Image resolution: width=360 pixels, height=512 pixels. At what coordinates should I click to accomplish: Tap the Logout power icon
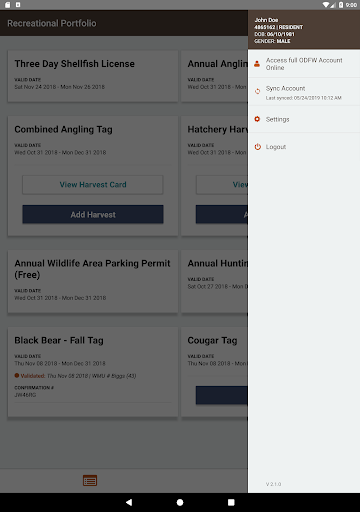258,147
